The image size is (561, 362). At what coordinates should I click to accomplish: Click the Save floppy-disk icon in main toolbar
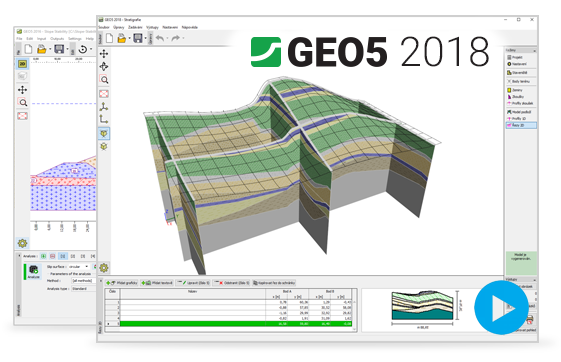click(138, 38)
